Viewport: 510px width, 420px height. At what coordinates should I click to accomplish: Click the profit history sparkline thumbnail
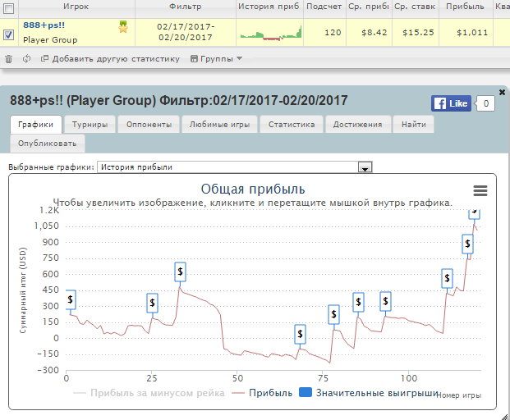pyautogui.click(x=271, y=33)
